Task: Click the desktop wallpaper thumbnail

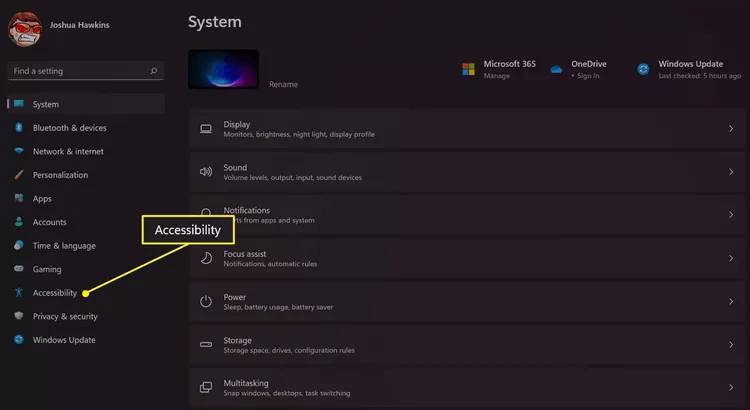Action: (223, 69)
